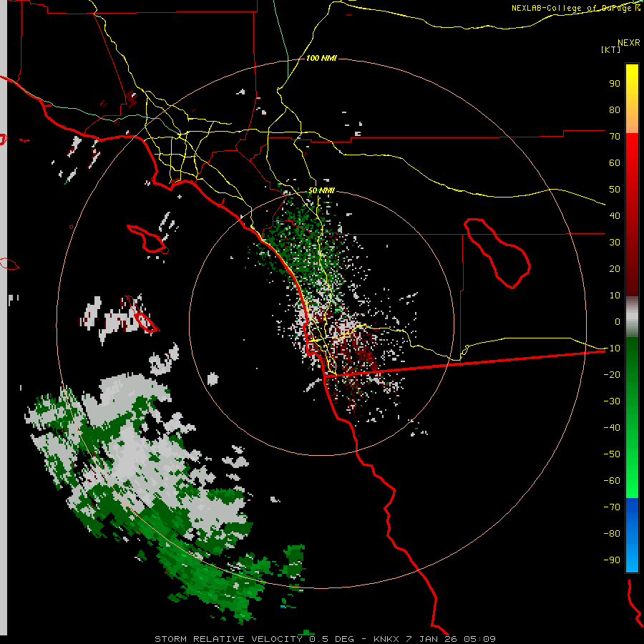The image size is (644, 644).
Task: Click the 0 value on velocity scale
Action: (618, 322)
